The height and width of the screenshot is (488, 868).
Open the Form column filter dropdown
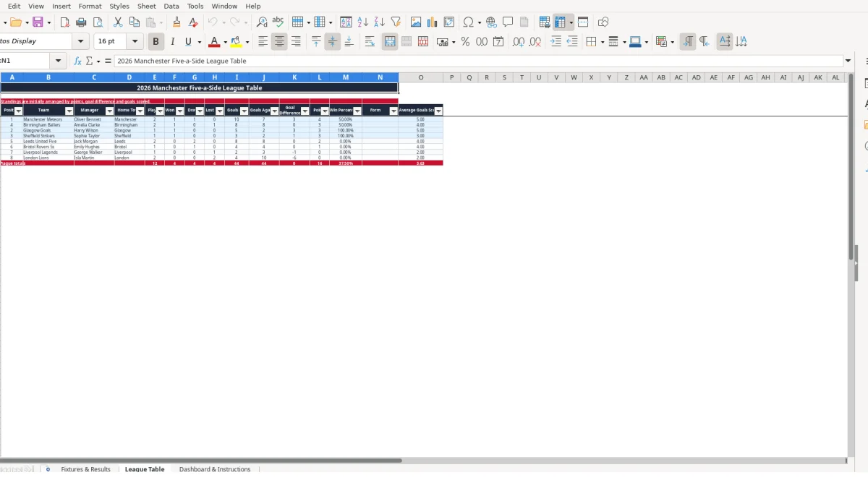tap(393, 111)
